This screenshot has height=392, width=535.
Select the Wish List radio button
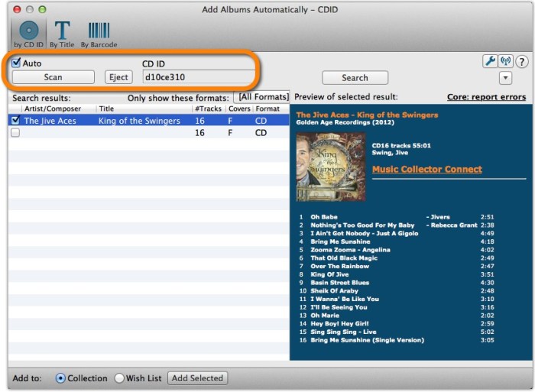click(x=119, y=378)
